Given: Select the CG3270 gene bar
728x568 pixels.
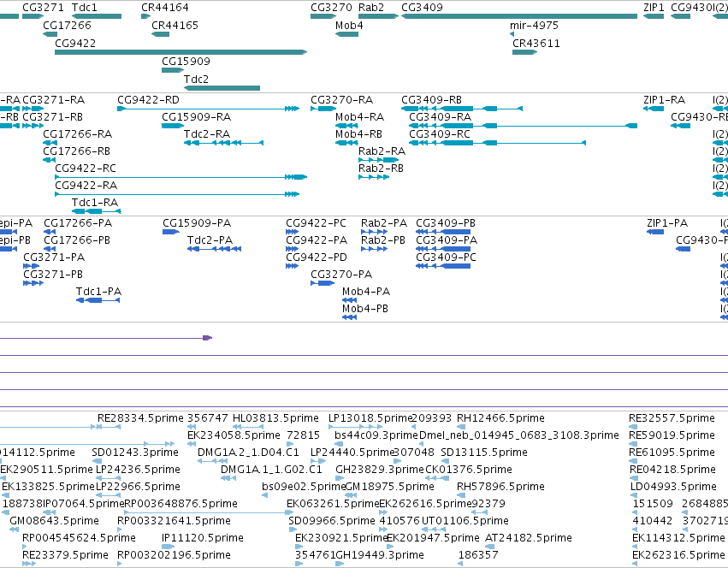Looking at the screenshot, I should (323, 16).
